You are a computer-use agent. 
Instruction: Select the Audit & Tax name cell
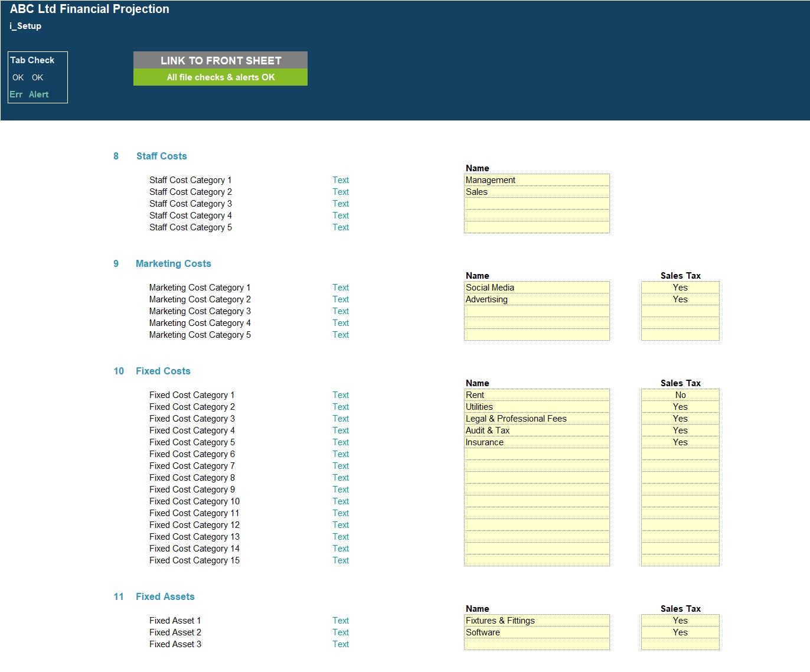(x=537, y=430)
